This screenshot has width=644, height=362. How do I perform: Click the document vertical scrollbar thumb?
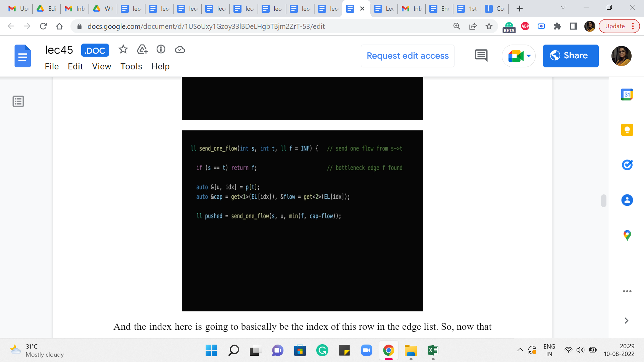point(603,201)
